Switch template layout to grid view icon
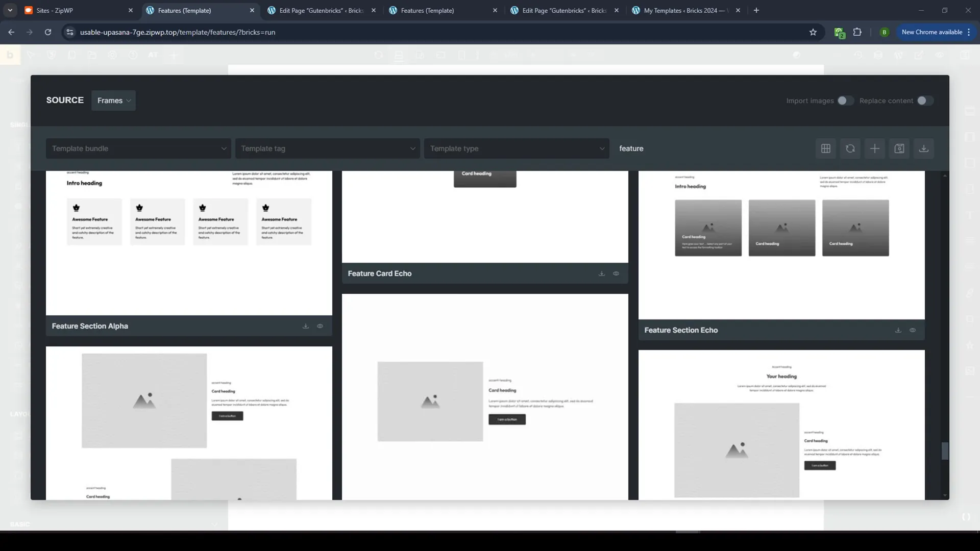Image resolution: width=980 pixels, height=551 pixels. 825,148
